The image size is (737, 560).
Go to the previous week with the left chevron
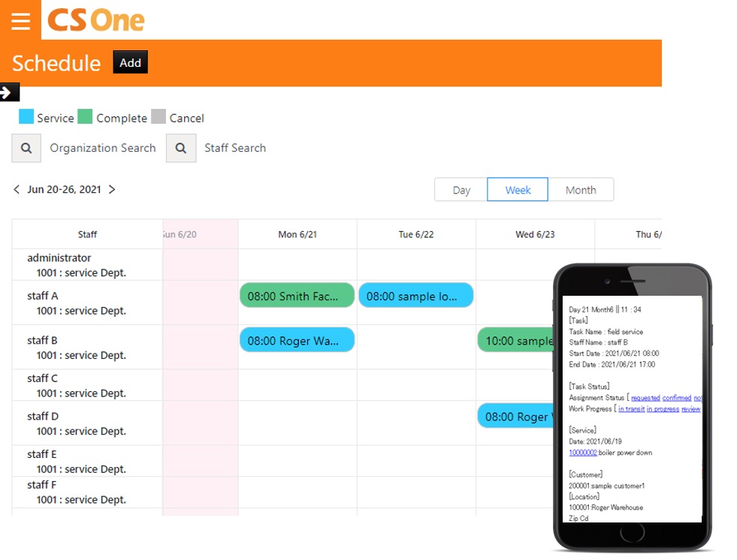coord(16,189)
